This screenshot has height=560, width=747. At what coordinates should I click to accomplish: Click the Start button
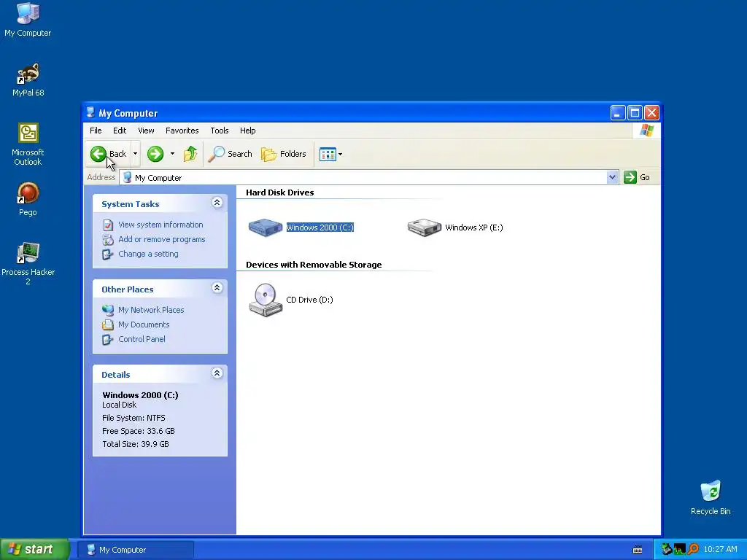(35, 550)
